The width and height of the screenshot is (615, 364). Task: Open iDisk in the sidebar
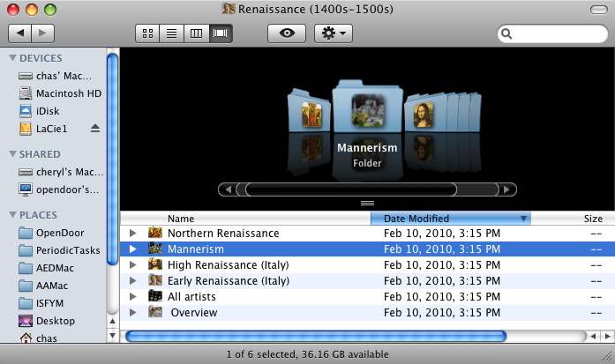39,111
